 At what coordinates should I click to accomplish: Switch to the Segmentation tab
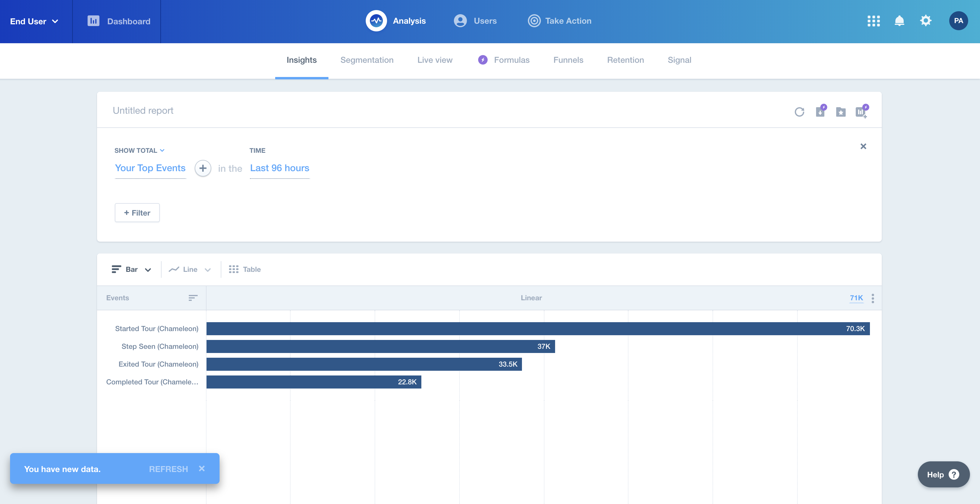click(x=367, y=60)
